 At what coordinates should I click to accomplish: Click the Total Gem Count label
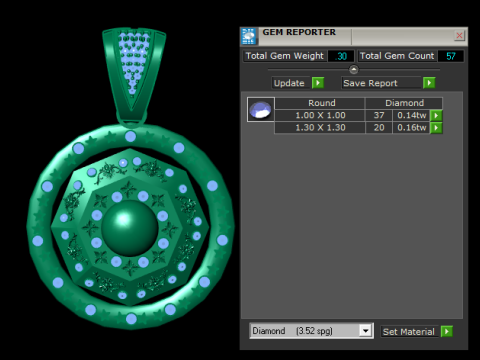tap(397, 56)
